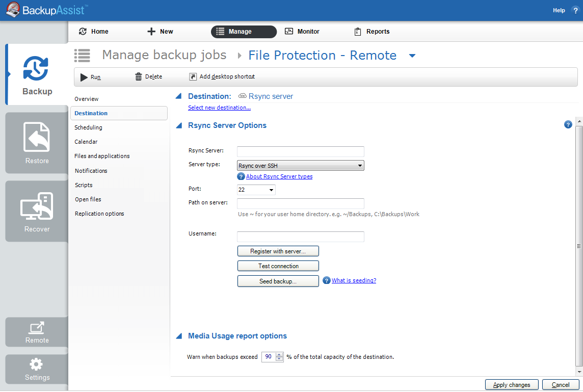Open the What is seeding link
Screen dimensions: 583x392
pos(354,280)
